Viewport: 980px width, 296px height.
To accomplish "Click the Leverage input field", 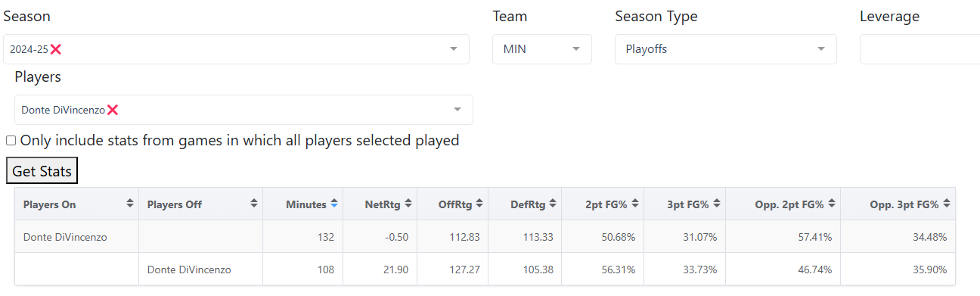I will click(920, 49).
